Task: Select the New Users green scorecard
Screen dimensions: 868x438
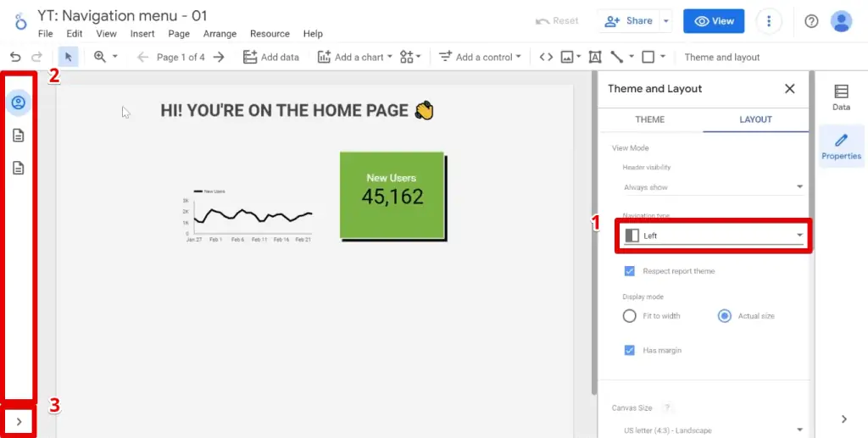Action: point(392,195)
